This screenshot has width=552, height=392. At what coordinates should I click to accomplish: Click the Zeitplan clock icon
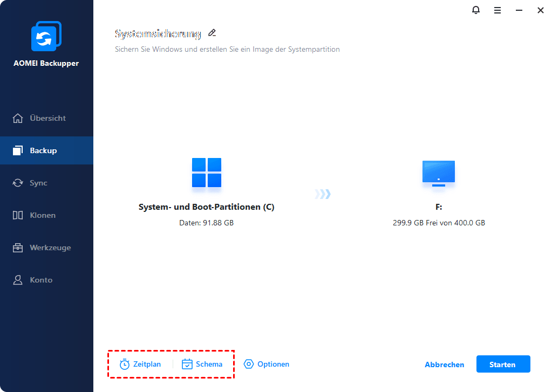124,364
